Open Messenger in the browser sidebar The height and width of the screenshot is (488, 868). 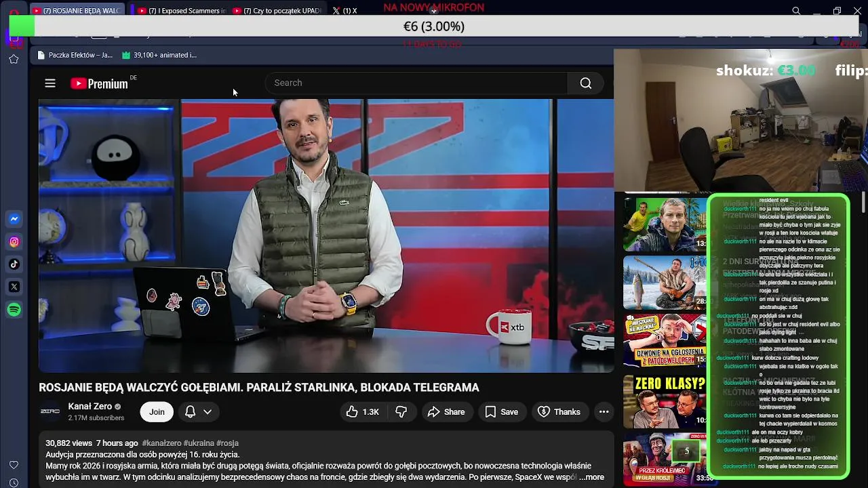click(x=14, y=219)
